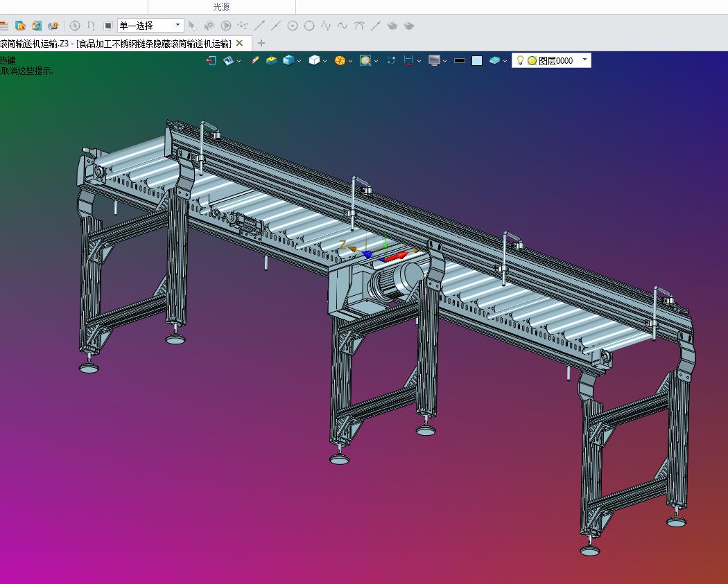Click the view orientation map icon
728x584 pixels.
point(228,60)
